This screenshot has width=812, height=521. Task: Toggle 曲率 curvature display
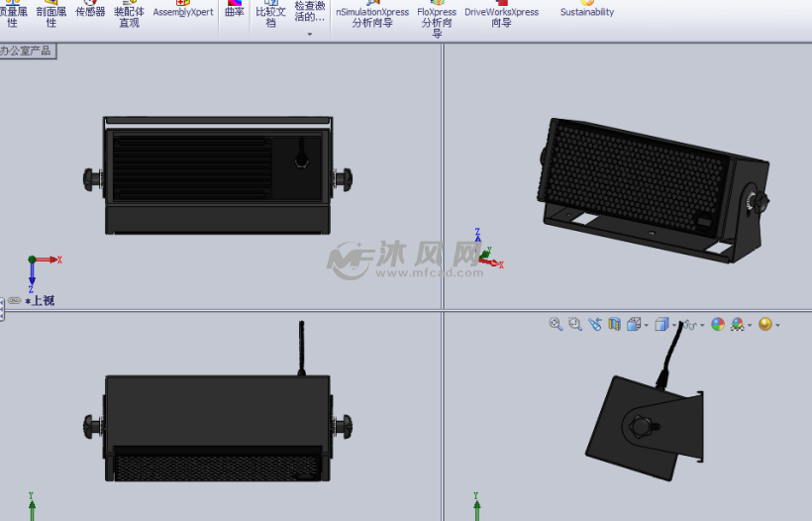click(235, 10)
